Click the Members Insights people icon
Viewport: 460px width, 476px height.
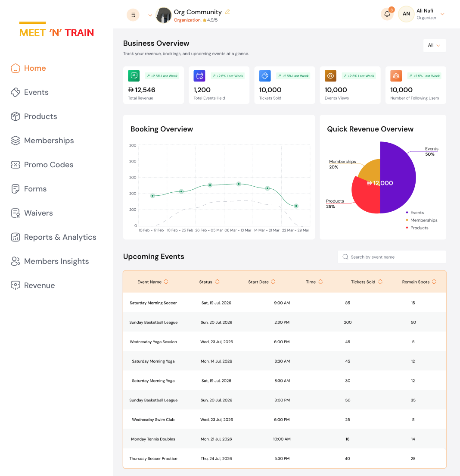point(16,261)
